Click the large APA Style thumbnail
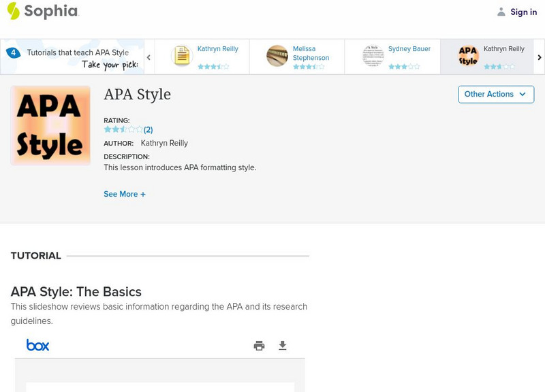 pyautogui.click(x=50, y=125)
